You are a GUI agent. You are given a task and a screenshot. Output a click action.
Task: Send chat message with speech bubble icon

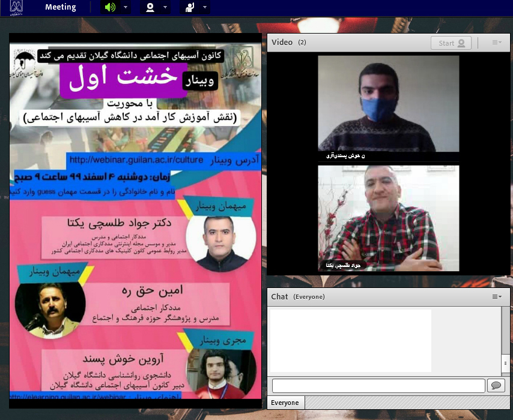point(496,385)
